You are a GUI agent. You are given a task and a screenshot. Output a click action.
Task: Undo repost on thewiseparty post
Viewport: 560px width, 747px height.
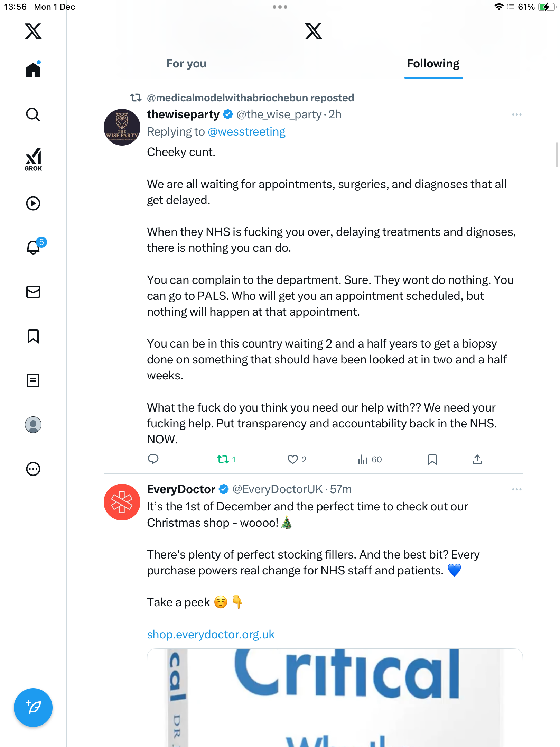223,459
